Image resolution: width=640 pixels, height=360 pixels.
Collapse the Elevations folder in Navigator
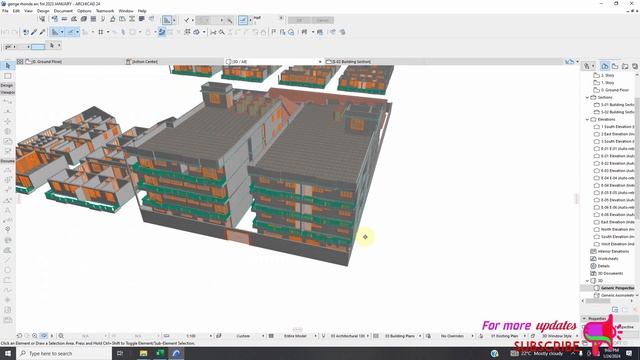click(587, 120)
